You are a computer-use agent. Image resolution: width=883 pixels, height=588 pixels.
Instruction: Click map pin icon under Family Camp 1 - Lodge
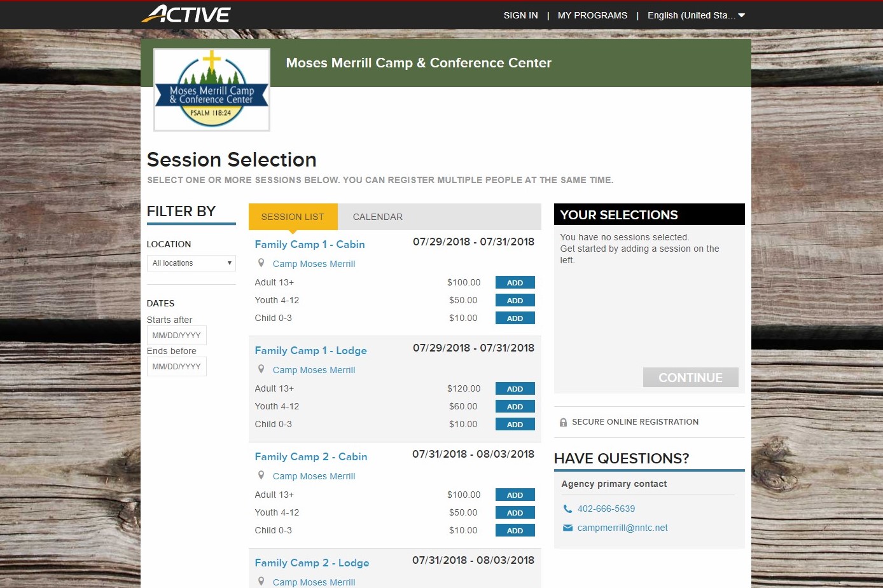(x=261, y=369)
